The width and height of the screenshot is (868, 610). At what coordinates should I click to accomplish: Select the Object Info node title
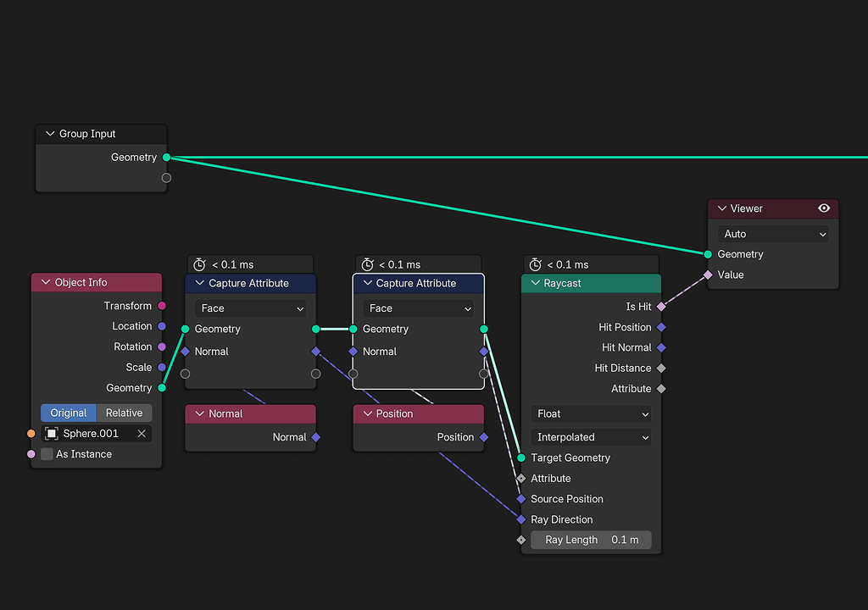coord(81,282)
